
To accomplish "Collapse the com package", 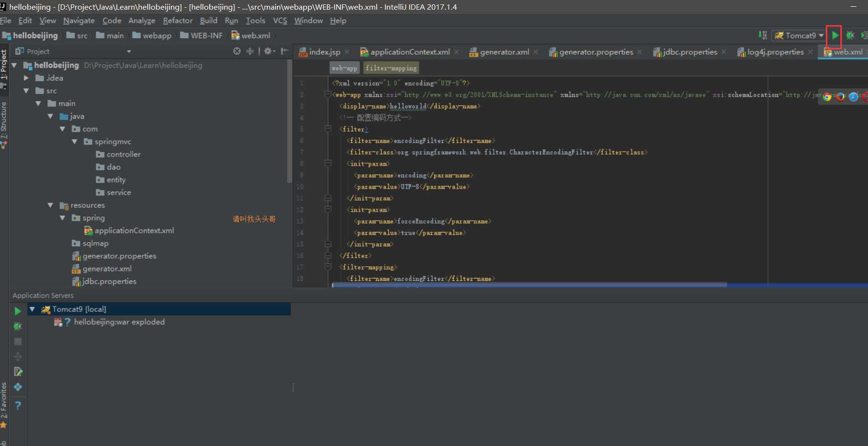I will 62,129.
